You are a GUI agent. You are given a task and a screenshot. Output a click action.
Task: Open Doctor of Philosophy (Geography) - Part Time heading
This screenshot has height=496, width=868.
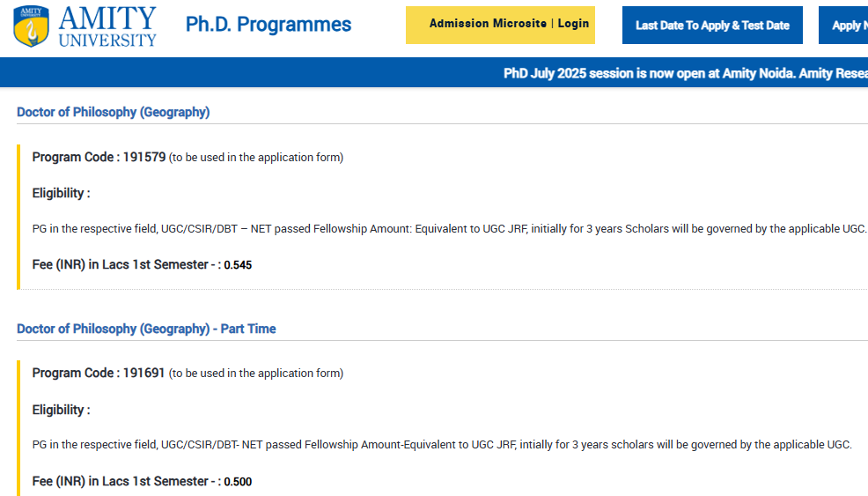click(x=146, y=329)
